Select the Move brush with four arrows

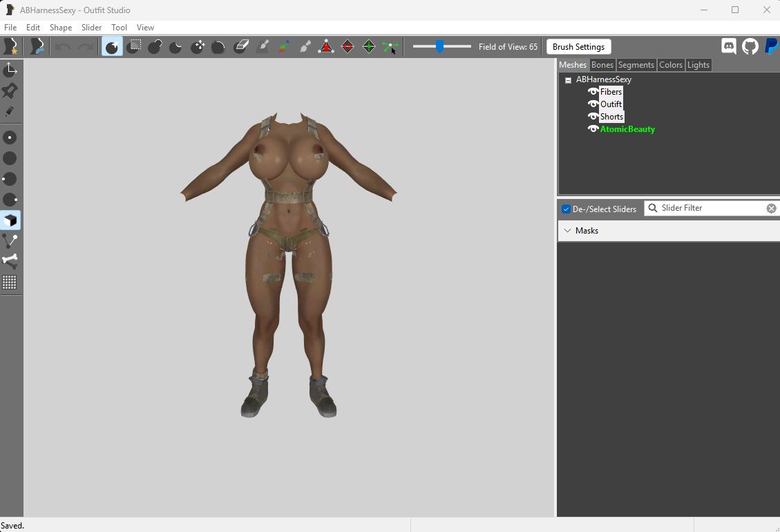coord(198,47)
